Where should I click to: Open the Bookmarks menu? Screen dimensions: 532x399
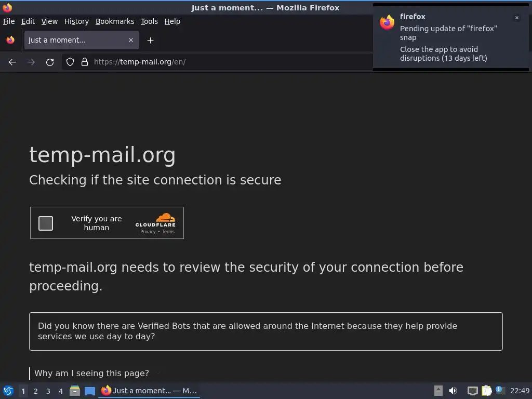(115, 21)
